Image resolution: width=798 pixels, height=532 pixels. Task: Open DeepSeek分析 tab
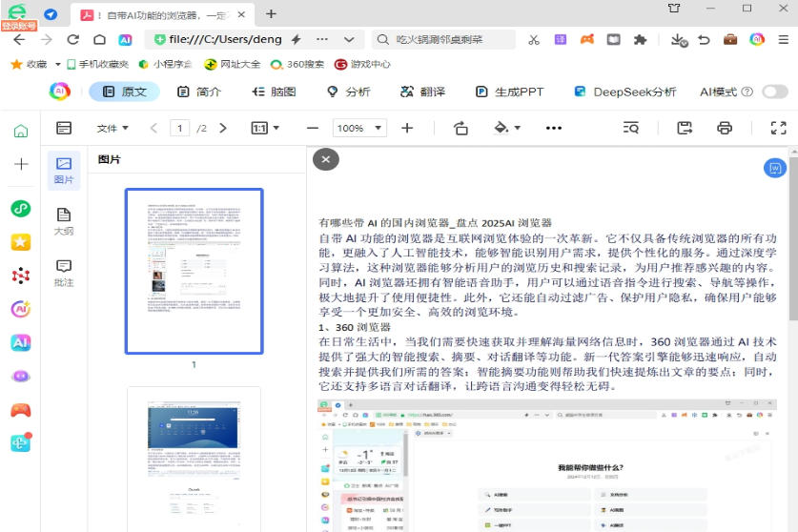tap(624, 92)
